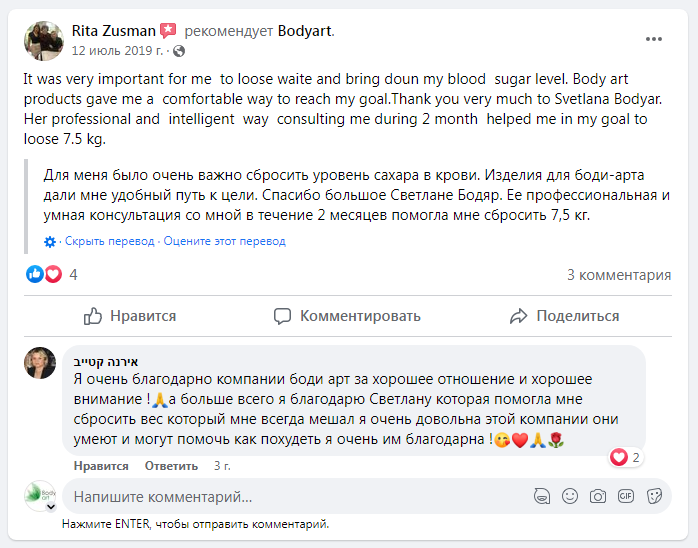The width and height of the screenshot is (698, 548).
Task: Click the avatar sticker icon in comment box
Action: point(541,495)
